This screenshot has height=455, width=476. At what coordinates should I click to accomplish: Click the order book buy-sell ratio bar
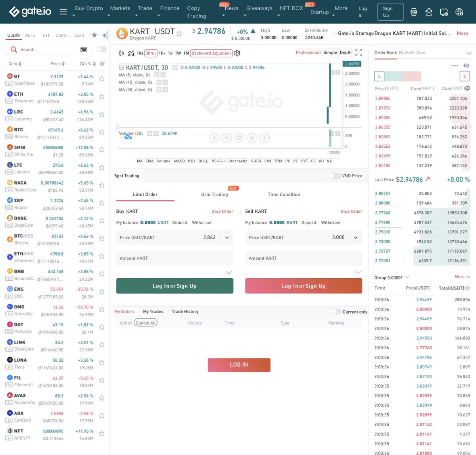coord(403,76)
